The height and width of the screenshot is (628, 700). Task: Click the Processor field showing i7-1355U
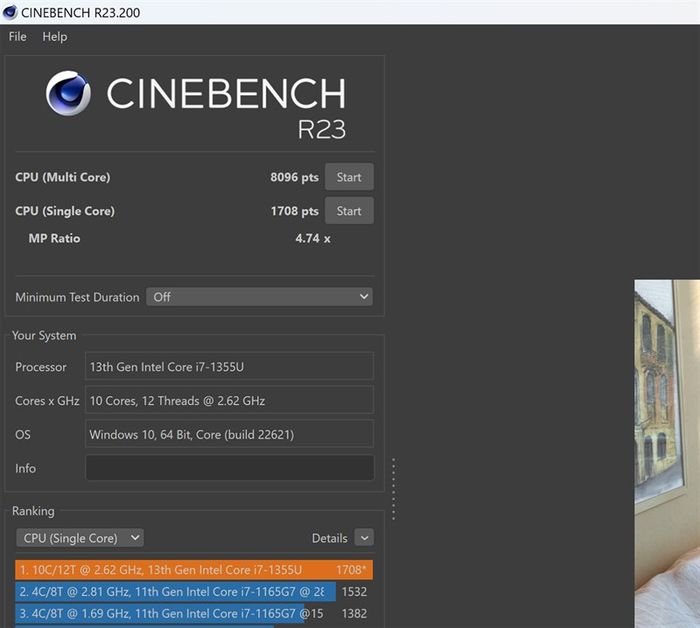pos(229,366)
